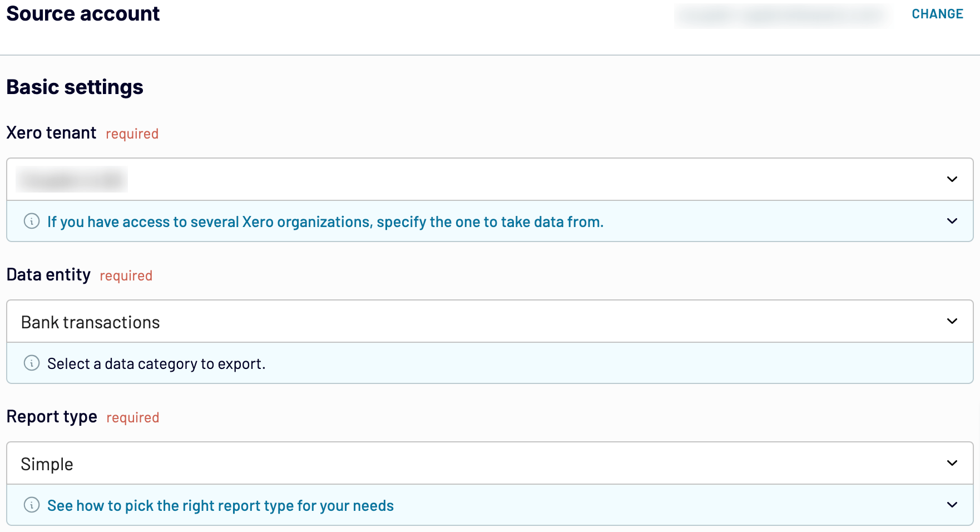Open the Data entity Bank transactions dropdown

(x=489, y=321)
